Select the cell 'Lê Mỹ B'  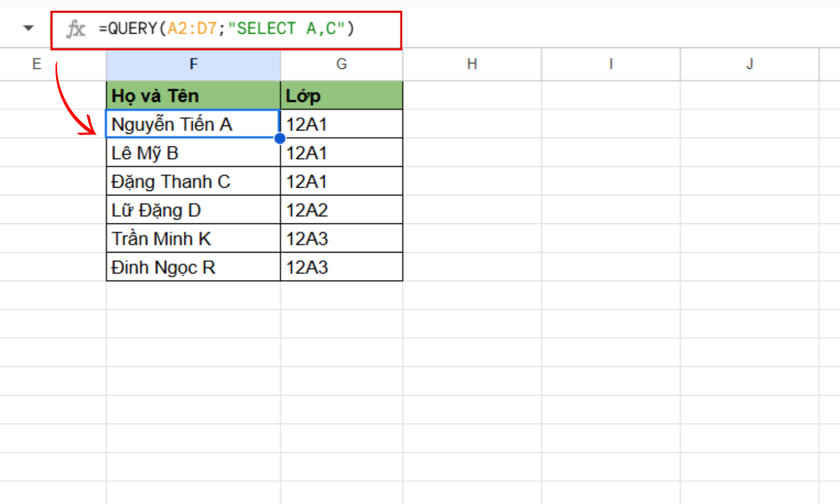193,153
